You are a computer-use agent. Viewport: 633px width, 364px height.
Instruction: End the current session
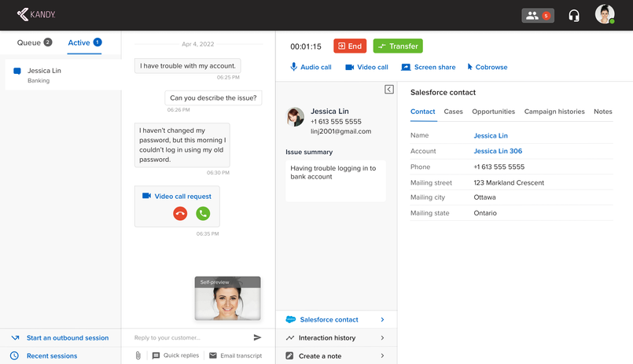tap(350, 46)
